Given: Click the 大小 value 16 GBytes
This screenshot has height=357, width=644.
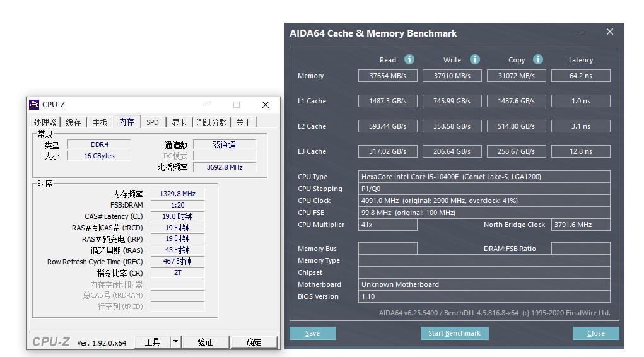Looking at the screenshot, I should coord(100,156).
